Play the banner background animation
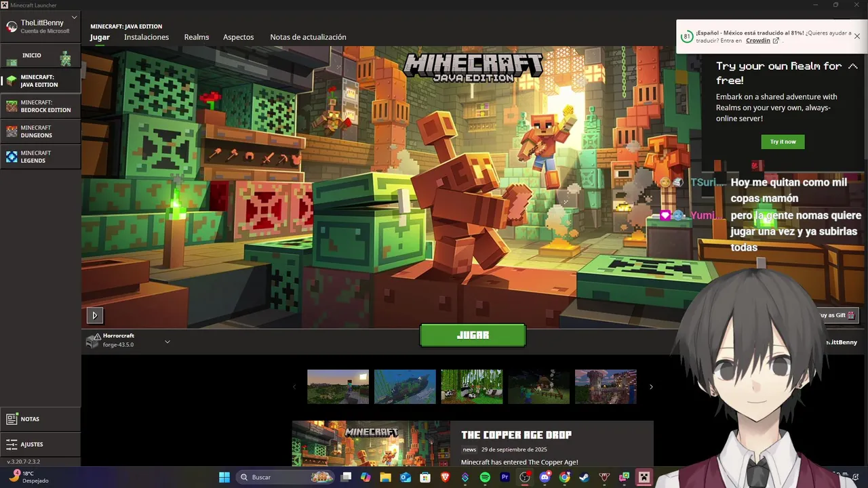This screenshot has width=868, height=488. [x=94, y=315]
